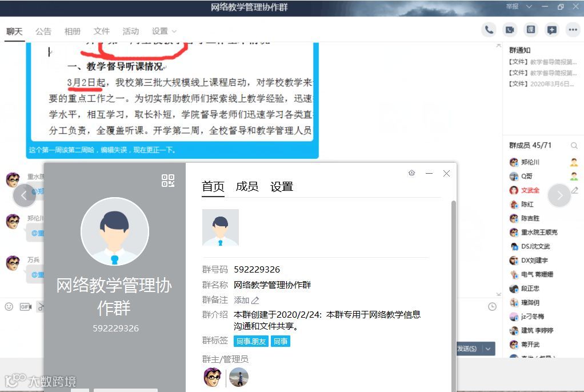The image size is (584, 392).
Task: Select the 成员 tab in profile window
Action: [x=247, y=186]
